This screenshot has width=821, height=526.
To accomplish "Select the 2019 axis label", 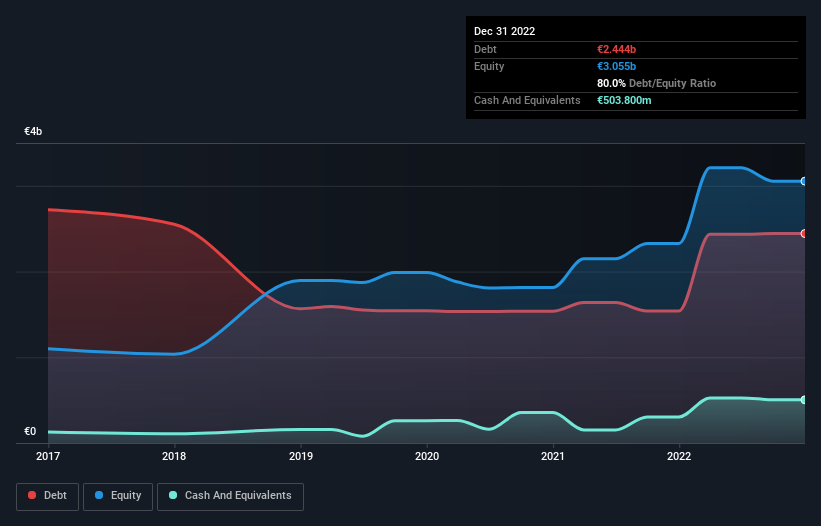I will (301, 456).
